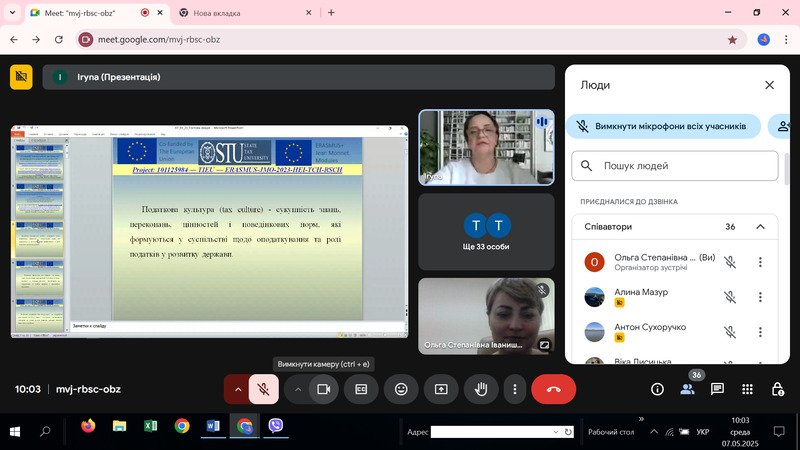Open Ще 33 особи tile
Screen dimensions: 800x450
click(486, 232)
